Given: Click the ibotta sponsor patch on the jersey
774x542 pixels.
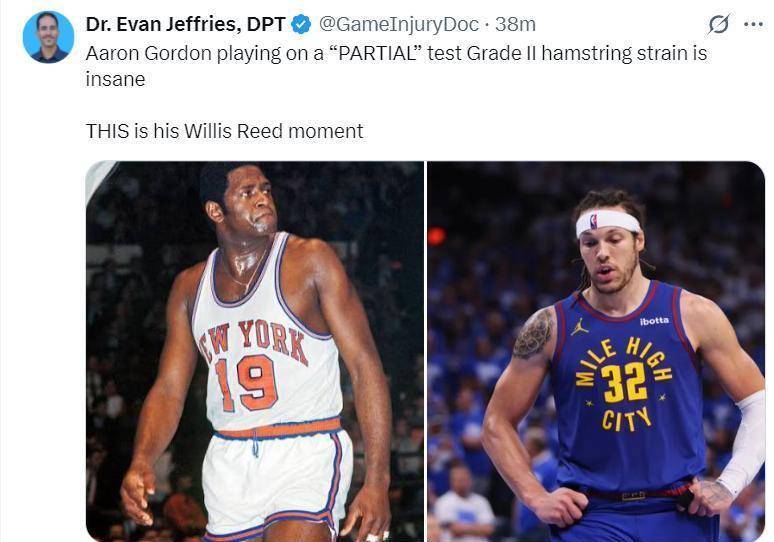Looking at the screenshot, I should coord(655,321).
